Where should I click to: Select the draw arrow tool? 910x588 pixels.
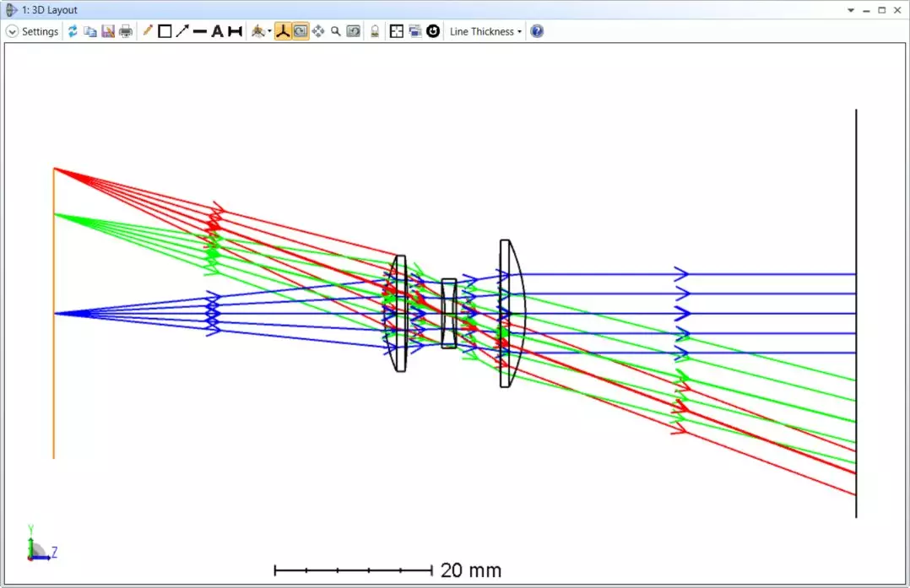(x=182, y=31)
